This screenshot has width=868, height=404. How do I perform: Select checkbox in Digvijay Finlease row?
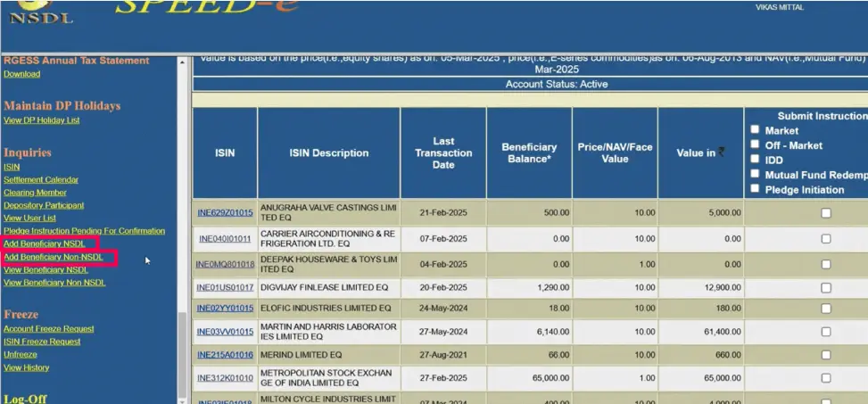tap(825, 288)
